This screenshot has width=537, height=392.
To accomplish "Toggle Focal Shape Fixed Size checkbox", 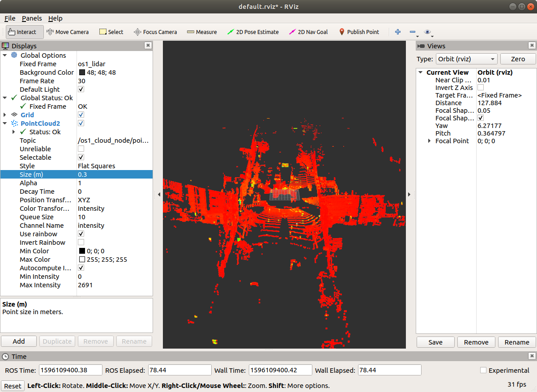I will (x=481, y=118).
